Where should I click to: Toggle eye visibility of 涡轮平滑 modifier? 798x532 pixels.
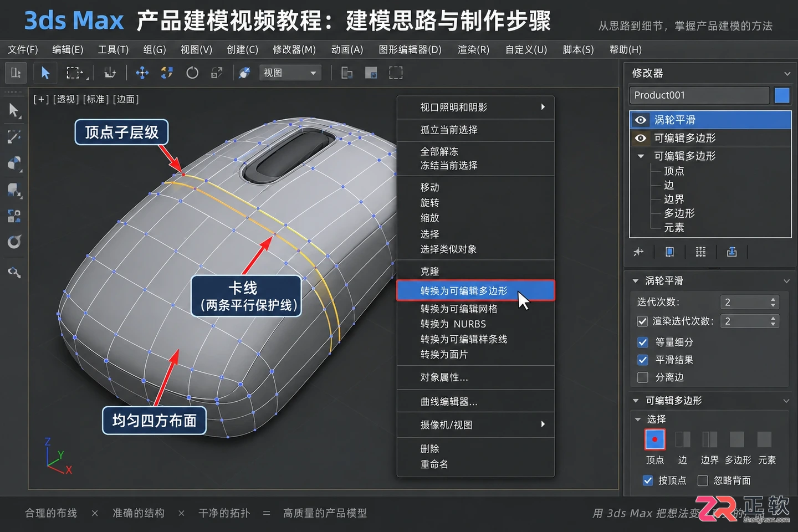(641, 120)
